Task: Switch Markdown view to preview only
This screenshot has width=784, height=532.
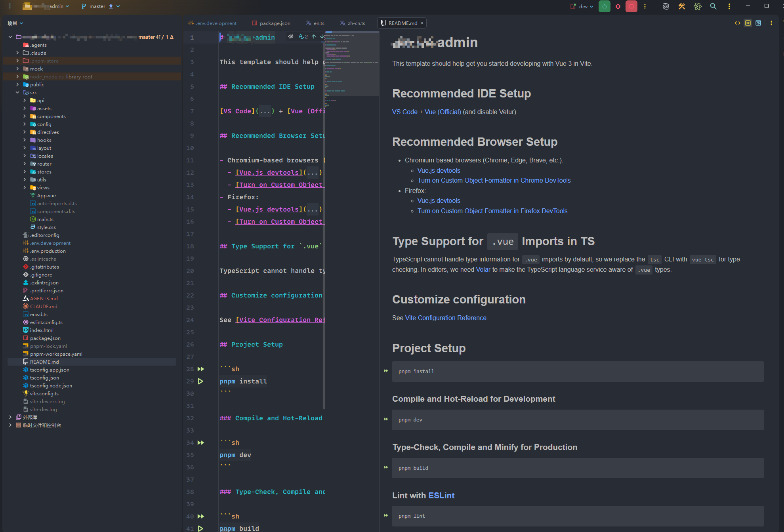Action: tap(758, 23)
